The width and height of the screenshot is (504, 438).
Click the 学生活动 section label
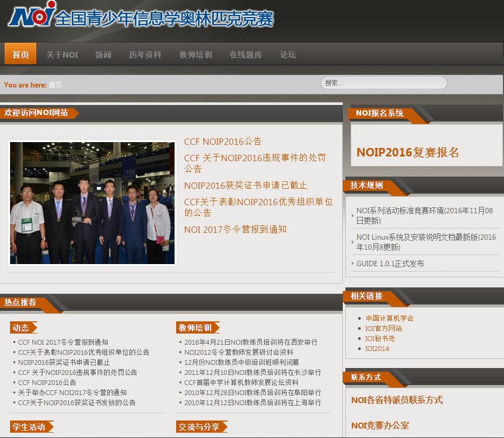pyautogui.click(x=31, y=426)
